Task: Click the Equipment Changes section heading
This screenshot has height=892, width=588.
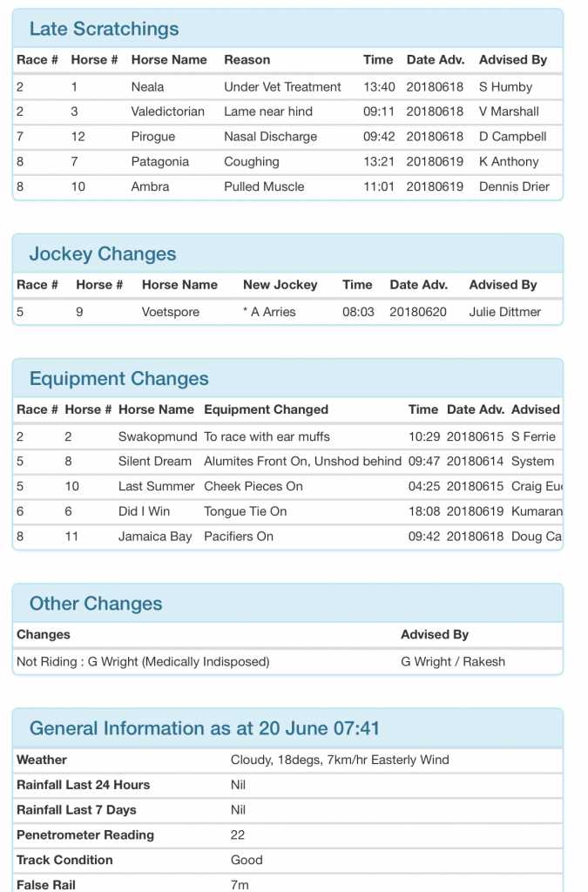Action: click(x=119, y=379)
